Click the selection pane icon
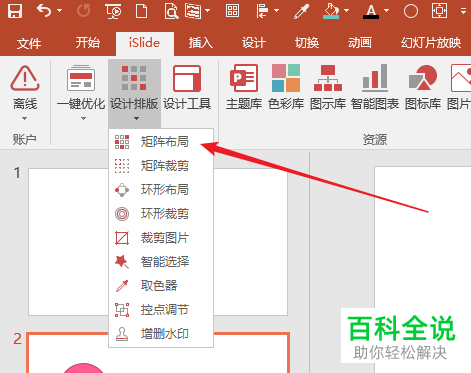This screenshot has height=373, width=471. click(194, 11)
